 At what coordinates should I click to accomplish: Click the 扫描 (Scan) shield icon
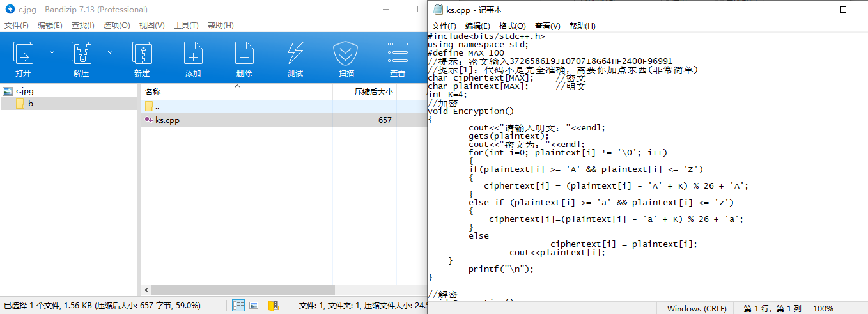coord(346,53)
